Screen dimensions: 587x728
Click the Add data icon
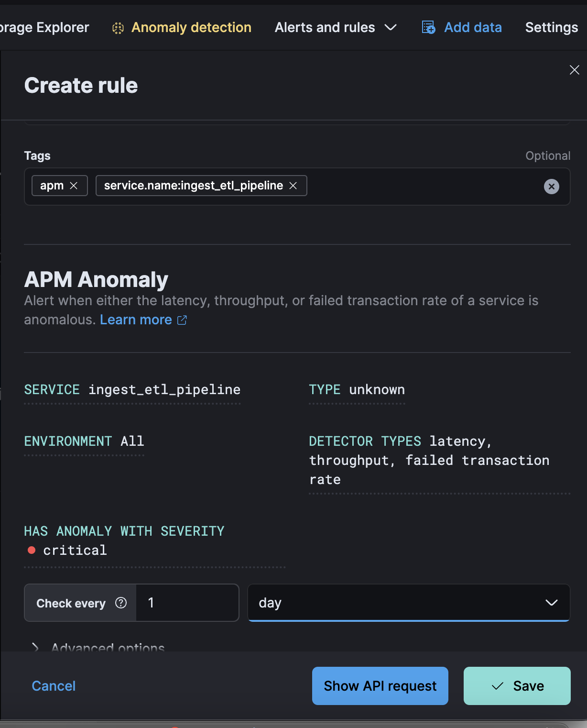[428, 28]
